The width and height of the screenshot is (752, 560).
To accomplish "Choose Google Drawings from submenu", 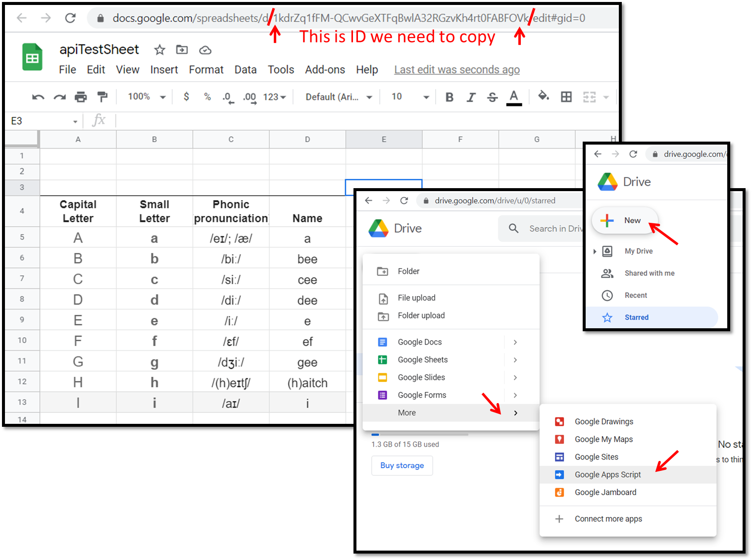I will pyautogui.click(x=628, y=422).
